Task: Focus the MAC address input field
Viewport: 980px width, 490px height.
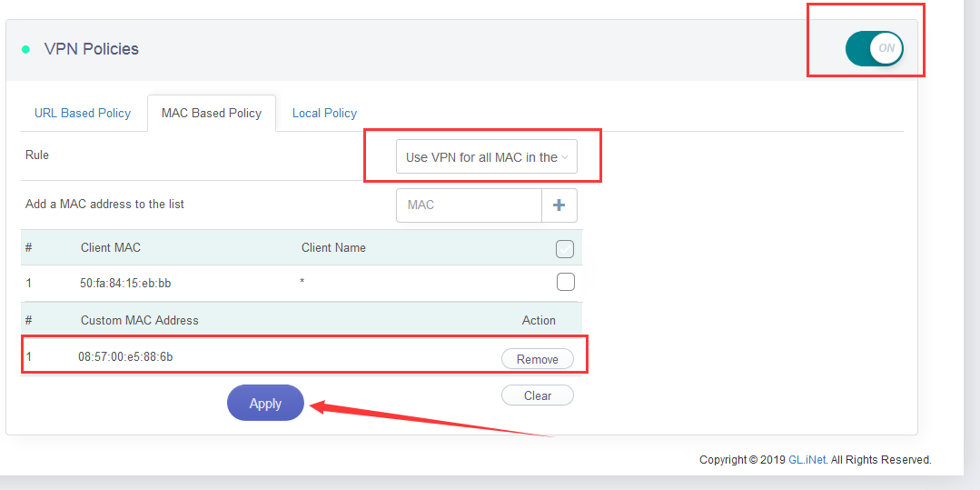Action: click(x=469, y=205)
